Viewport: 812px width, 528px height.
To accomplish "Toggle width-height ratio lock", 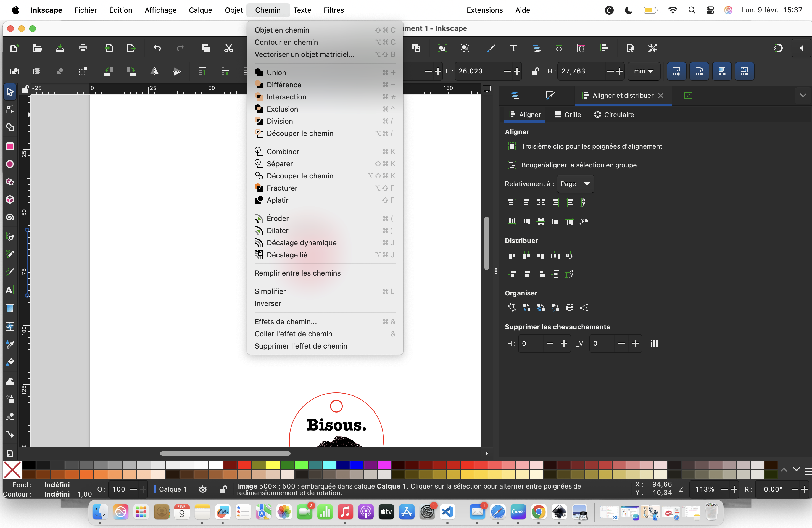I will click(x=535, y=71).
